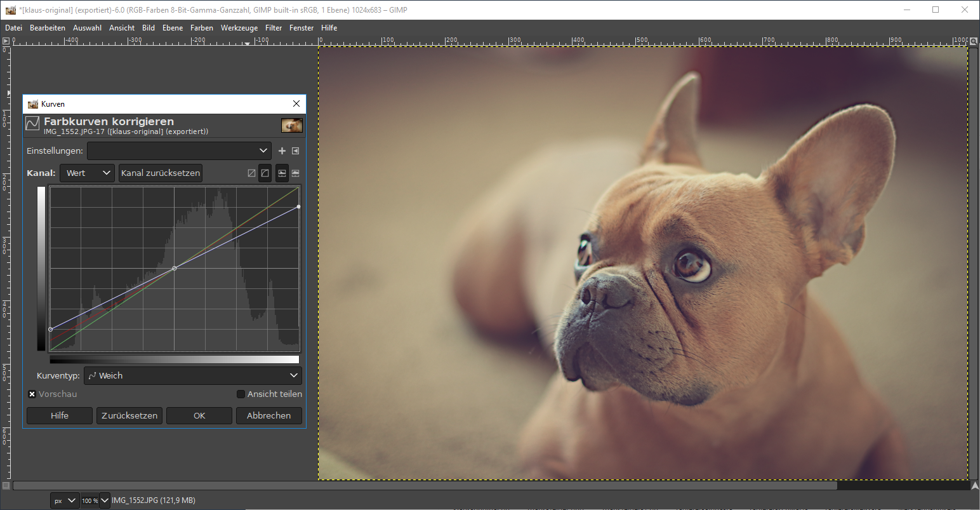Open the Filter menu
980x510 pixels.
point(274,28)
